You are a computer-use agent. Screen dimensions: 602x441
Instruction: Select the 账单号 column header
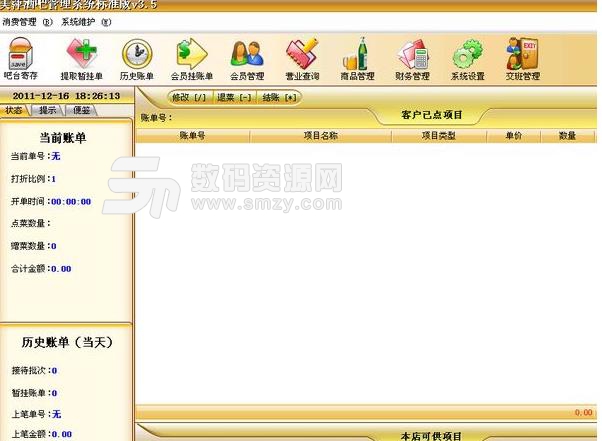point(192,136)
